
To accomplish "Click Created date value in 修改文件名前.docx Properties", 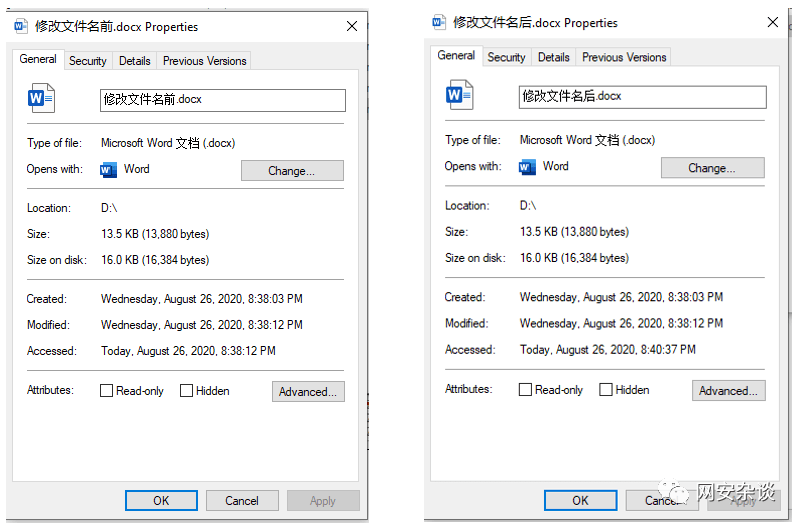I will (202, 299).
